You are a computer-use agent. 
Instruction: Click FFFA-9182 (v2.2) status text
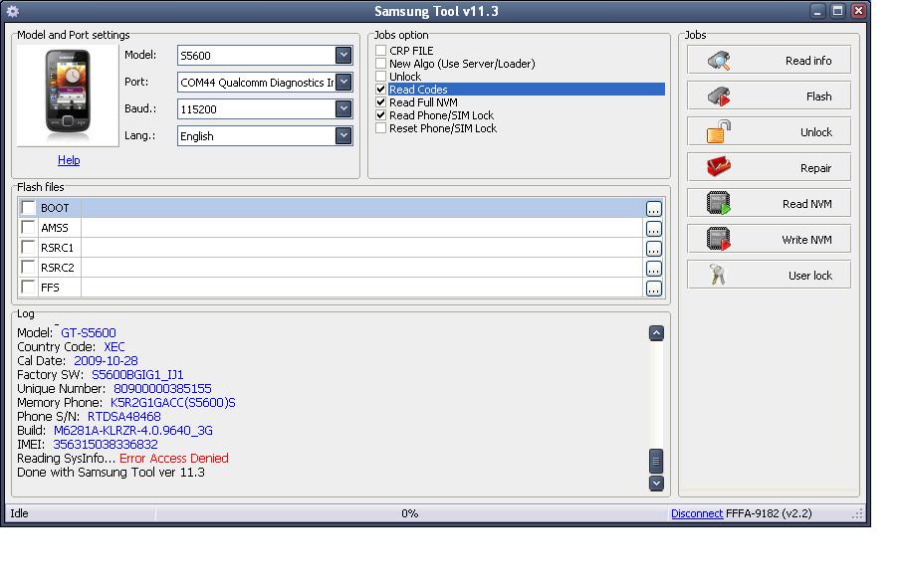coord(769,513)
